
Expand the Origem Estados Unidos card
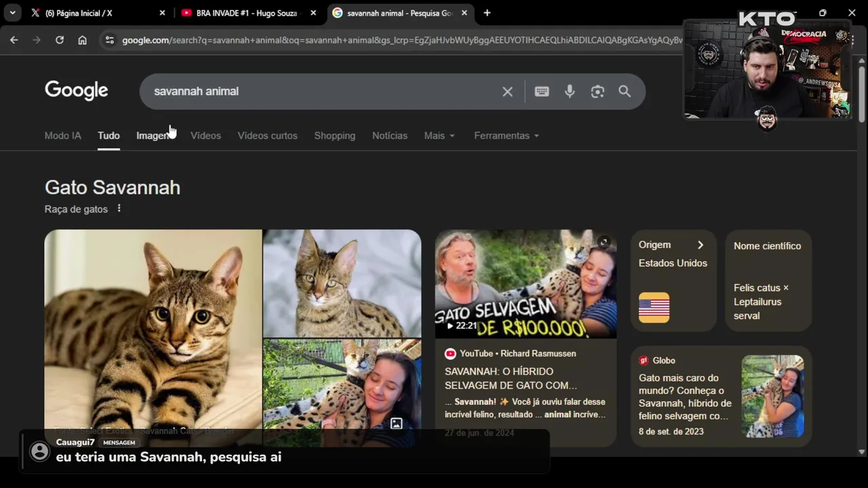(x=673, y=281)
